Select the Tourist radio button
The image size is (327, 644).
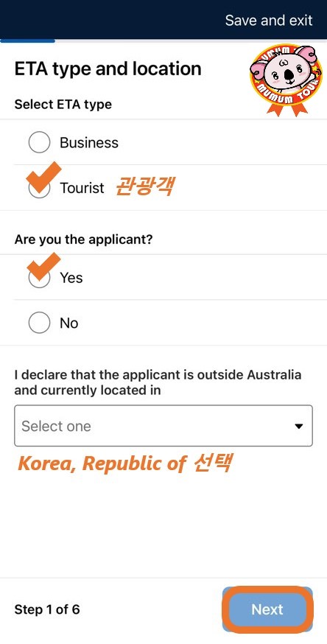coord(39,188)
